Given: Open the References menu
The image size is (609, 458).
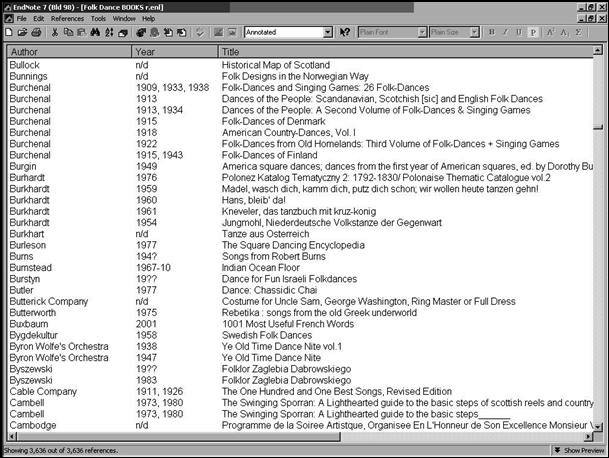Looking at the screenshot, I should pos(67,19).
